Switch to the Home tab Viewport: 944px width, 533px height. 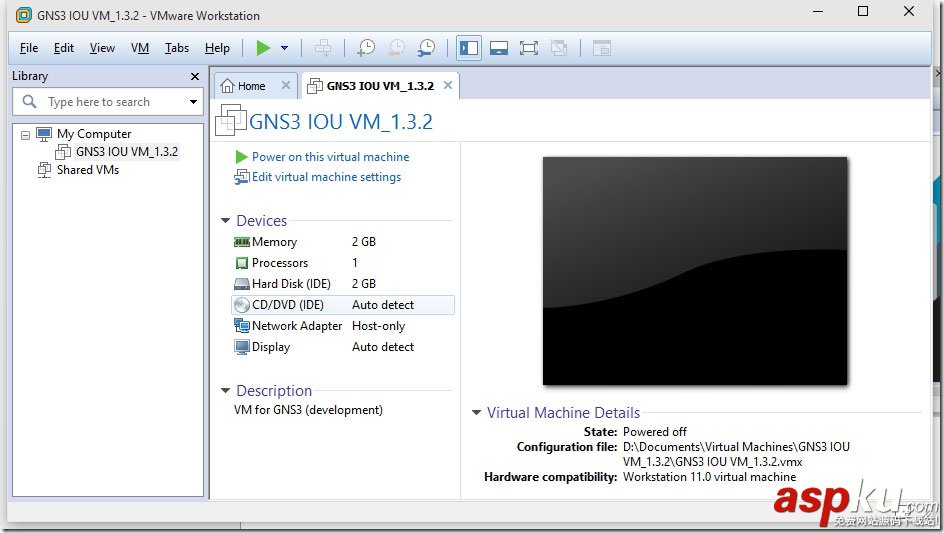[251, 86]
